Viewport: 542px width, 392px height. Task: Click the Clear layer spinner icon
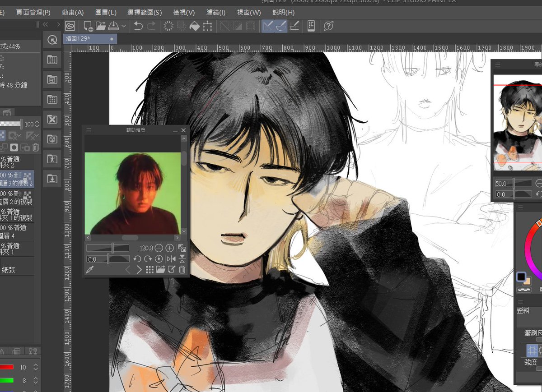(168, 26)
